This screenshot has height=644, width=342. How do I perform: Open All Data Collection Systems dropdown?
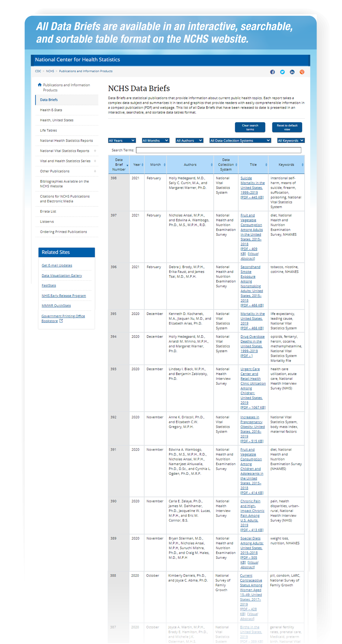click(240, 141)
